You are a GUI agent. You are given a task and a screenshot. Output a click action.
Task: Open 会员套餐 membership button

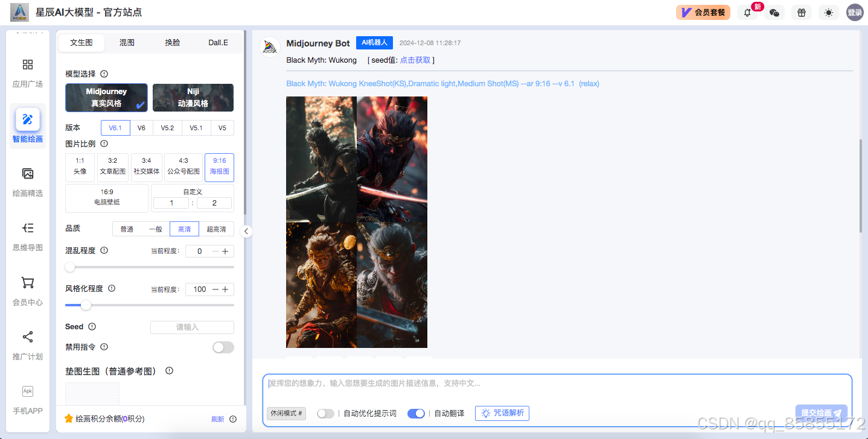coord(703,13)
